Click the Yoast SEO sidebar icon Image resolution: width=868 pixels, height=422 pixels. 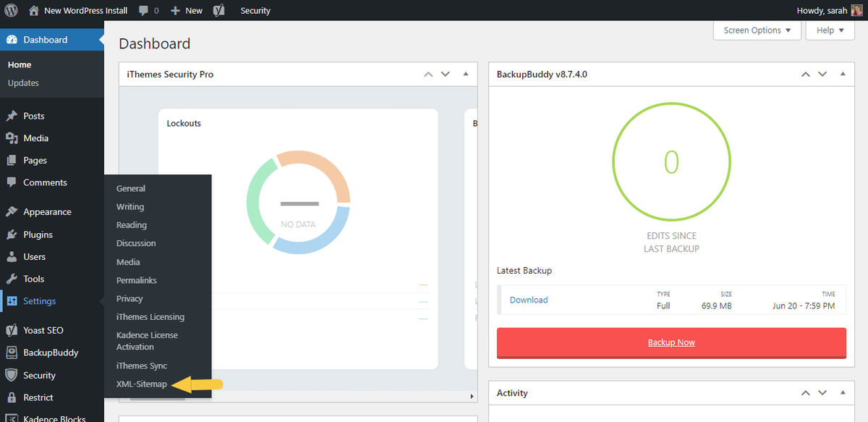coord(12,330)
